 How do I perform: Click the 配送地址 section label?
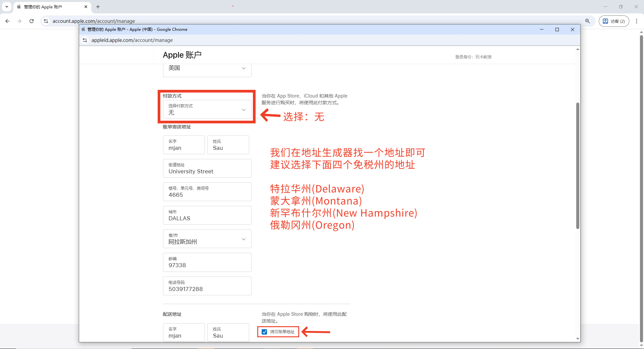tap(172, 314)
